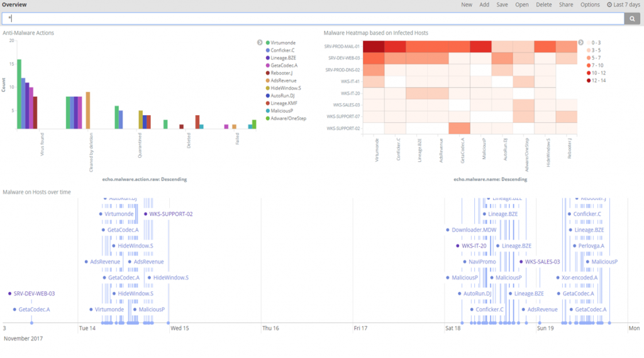
Task: Click the Downloader.MDW timeline event
Action: (448, 230)
